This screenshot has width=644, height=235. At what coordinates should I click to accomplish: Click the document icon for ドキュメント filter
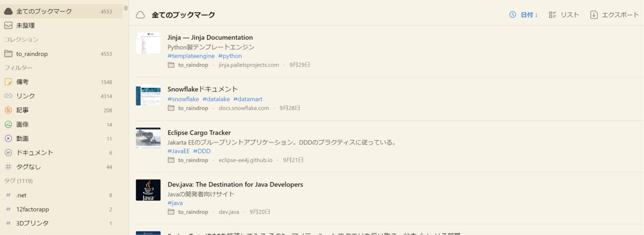coord(8,153)
